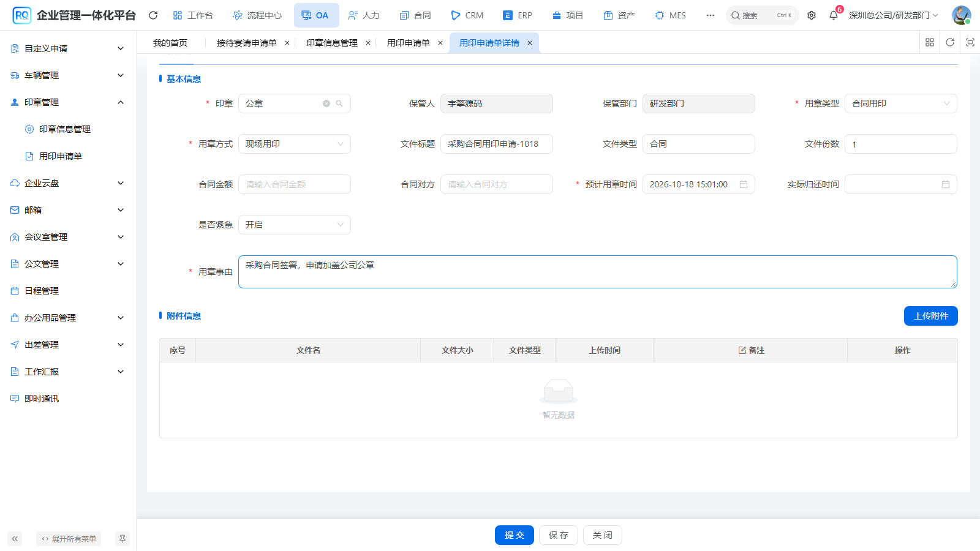
Task: Open the ERP module in top navigation
Action: (x=518, y=15)
